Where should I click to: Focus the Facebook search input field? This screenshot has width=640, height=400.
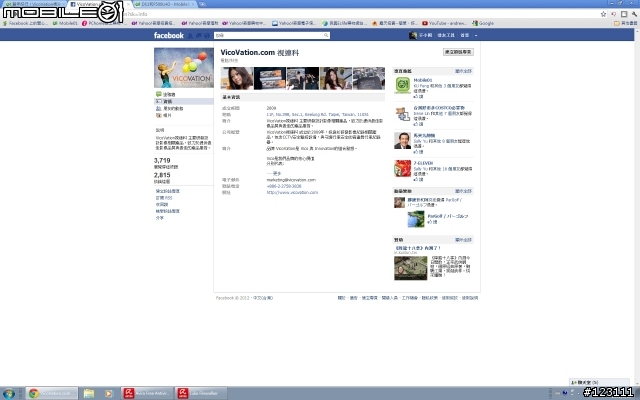tap(269, 36)
